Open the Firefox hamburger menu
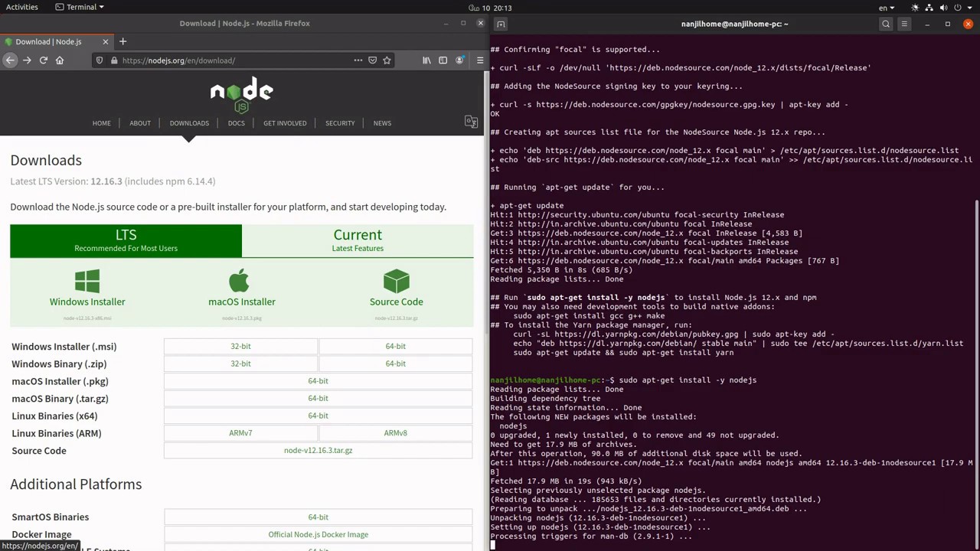 click(480, 60)
